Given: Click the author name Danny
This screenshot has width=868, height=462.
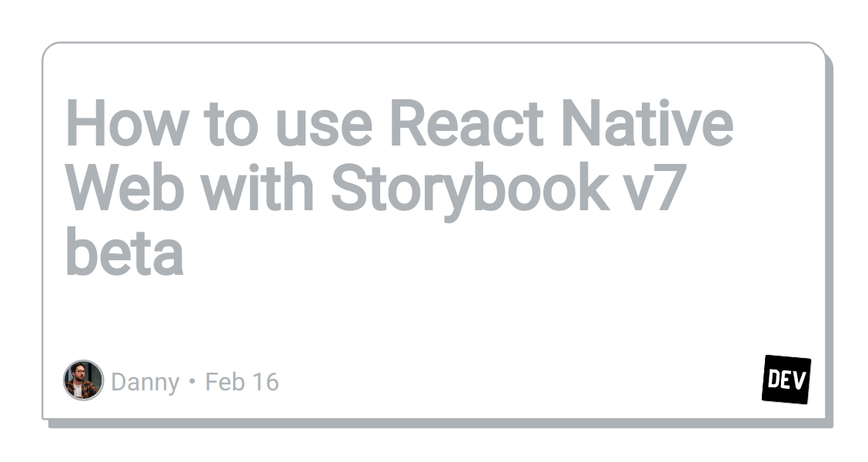Looking at the screenshot, I should click(144, 380).
